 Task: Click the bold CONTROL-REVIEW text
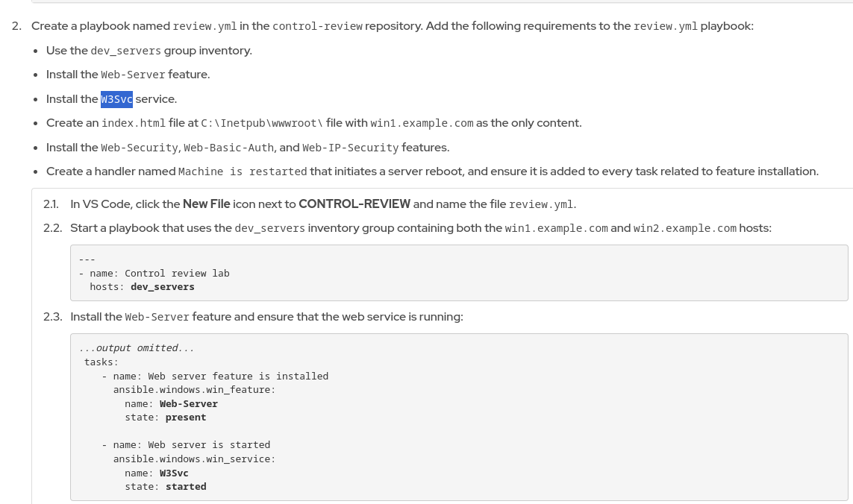(354, 204)
